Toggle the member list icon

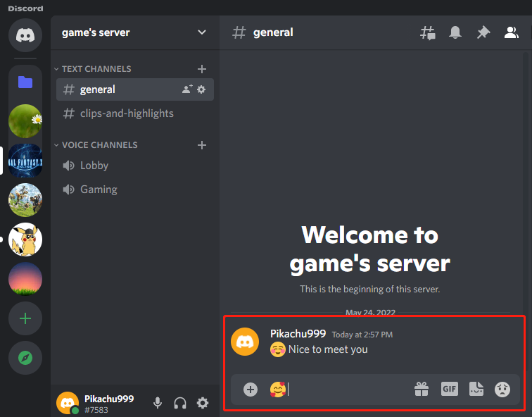tap(512, 32)
